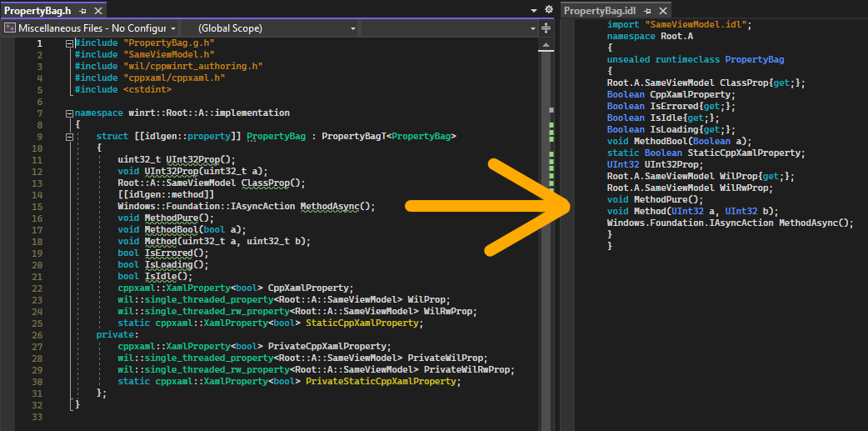Click PropertyBagT base class name
This screenshot has height=431, width=868.
coord(356,136)
